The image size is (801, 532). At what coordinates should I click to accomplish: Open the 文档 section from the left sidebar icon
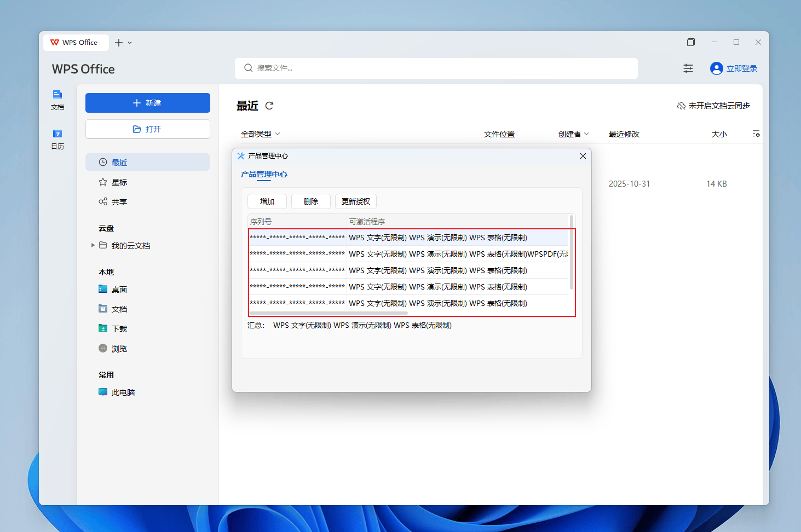pyautogui.click(x=57, y=100)
